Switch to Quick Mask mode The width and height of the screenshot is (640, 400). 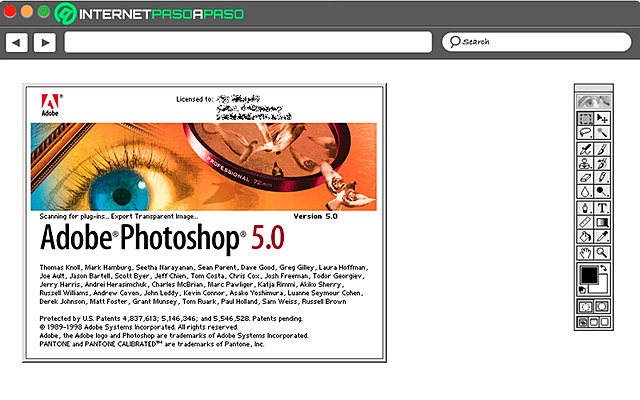602,307
